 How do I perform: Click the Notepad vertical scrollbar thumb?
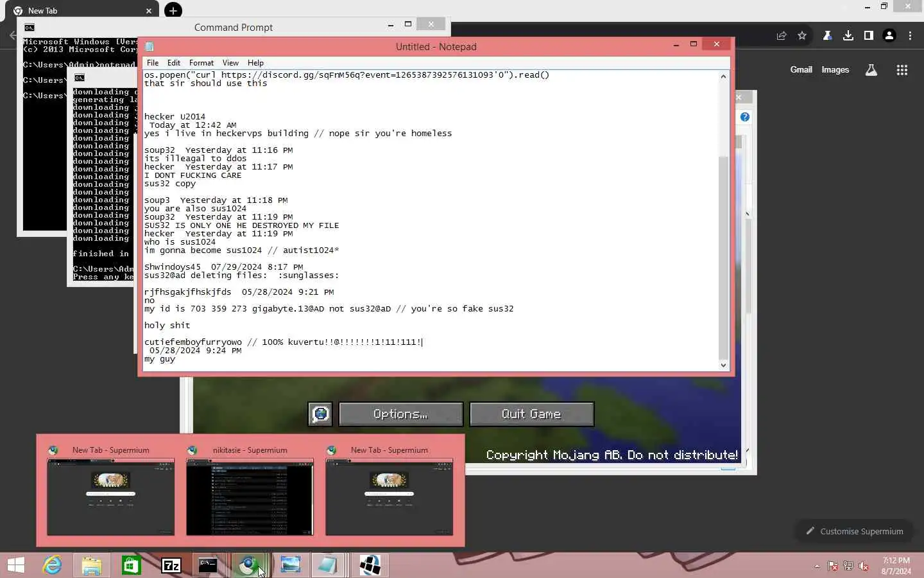[x=724, y=257]
